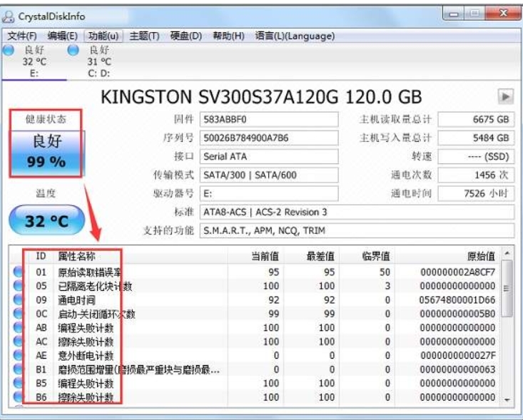Screen dimensions: 523x420
Task: Click the firmware field 583ABBF0
Action: (x=269, y=119)
